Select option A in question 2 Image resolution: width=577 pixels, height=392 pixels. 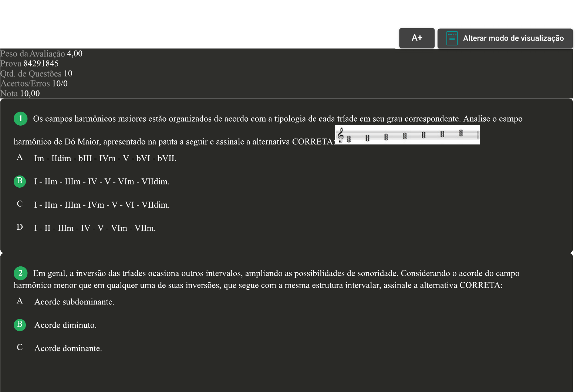tap(20, 301)
